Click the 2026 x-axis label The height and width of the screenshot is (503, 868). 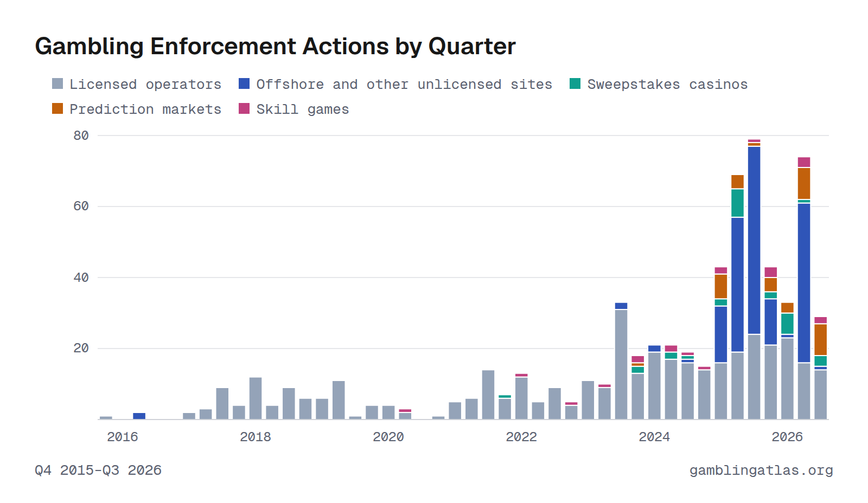tap(787, 437)
